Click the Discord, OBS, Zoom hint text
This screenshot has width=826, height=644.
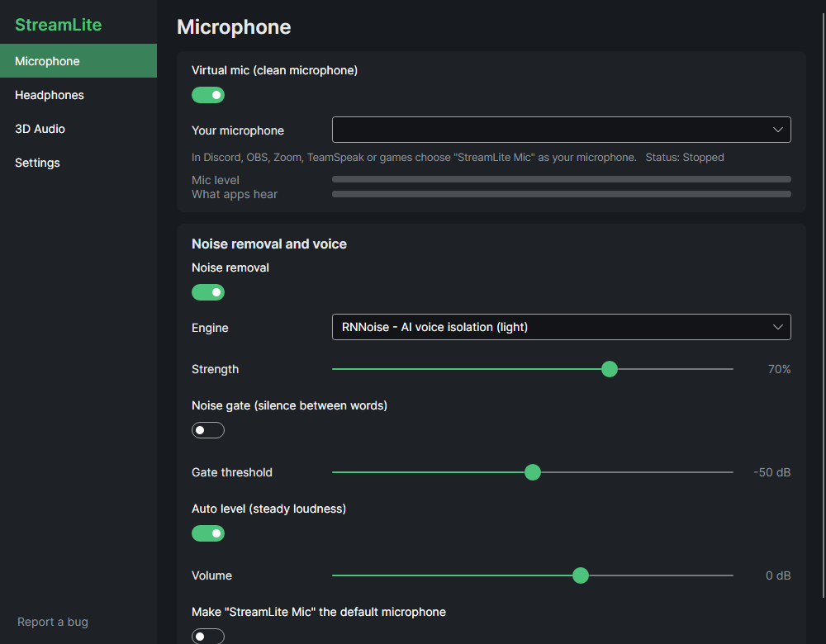414,158
